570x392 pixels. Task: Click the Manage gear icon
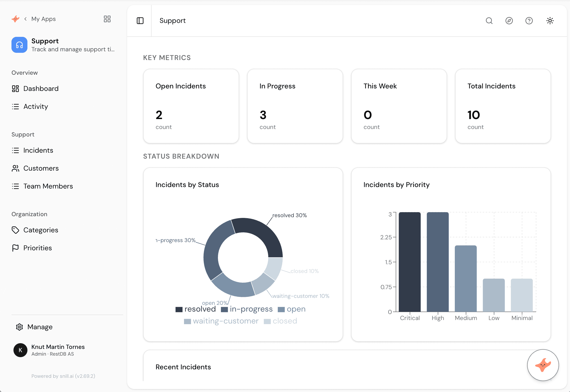tap(19, 327)
